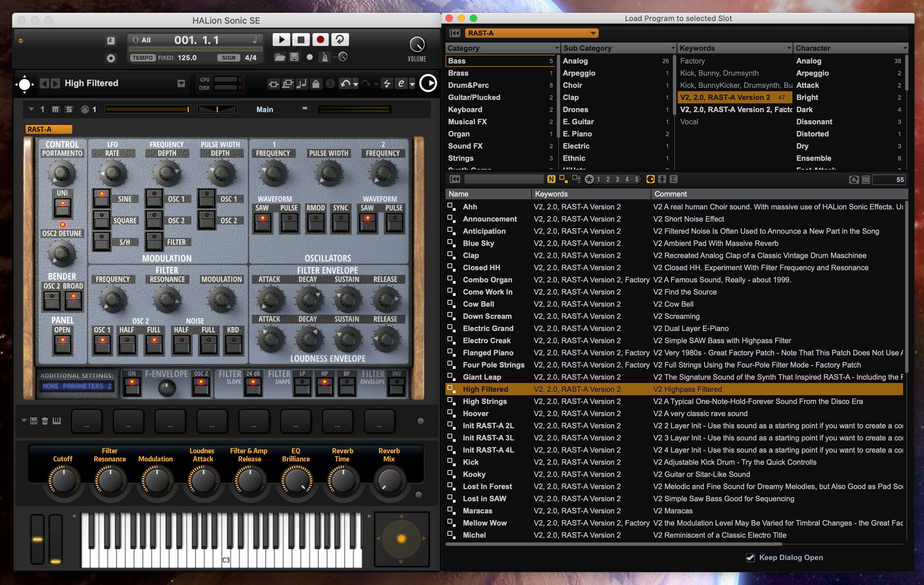Toggle the oscillator RMOD button
The height and width of the screenshot is (585, 924).
pyautogui.click(x=316, y=223)
